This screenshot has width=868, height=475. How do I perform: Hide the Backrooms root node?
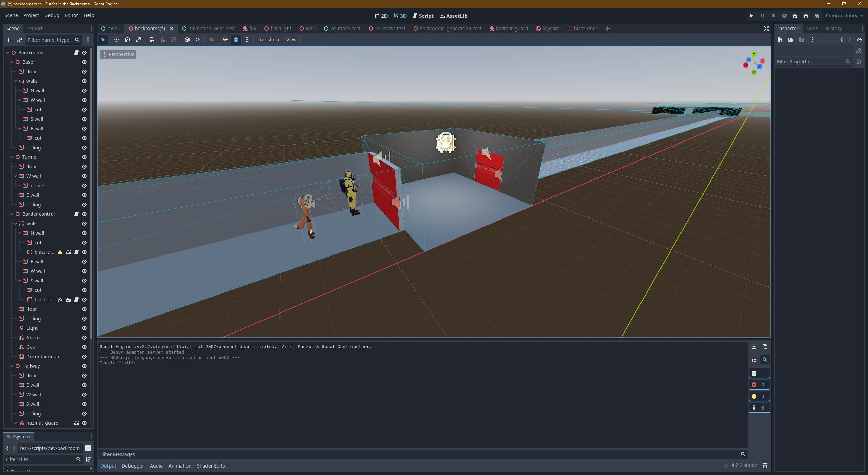pyautogui.click(x=84, y=53)
